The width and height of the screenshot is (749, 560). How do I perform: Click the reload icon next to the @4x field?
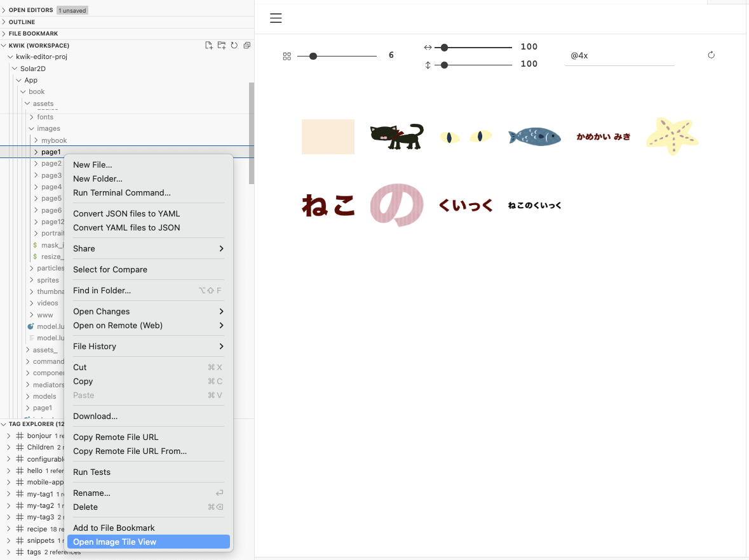(711, 55)
